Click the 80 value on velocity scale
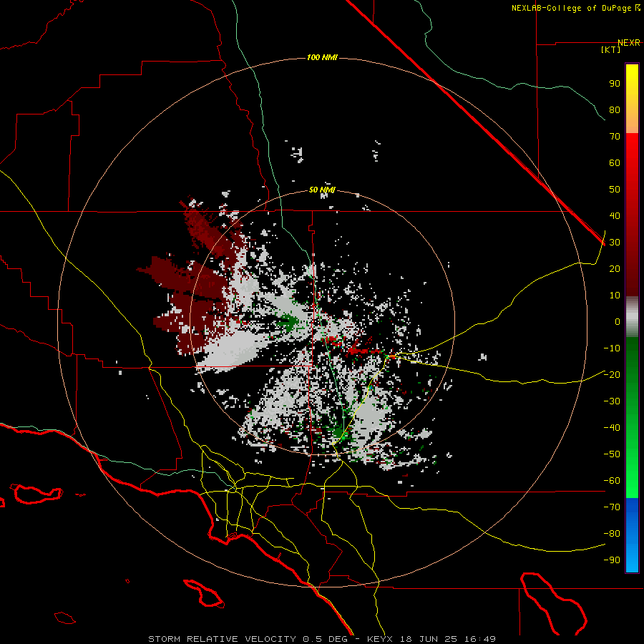 click(615, 109)
